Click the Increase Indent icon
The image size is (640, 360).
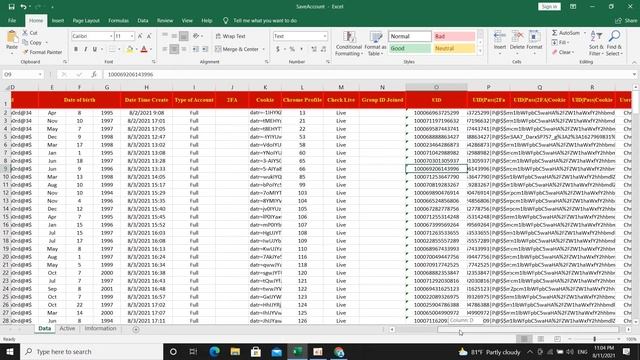click(x=205, y=49)
